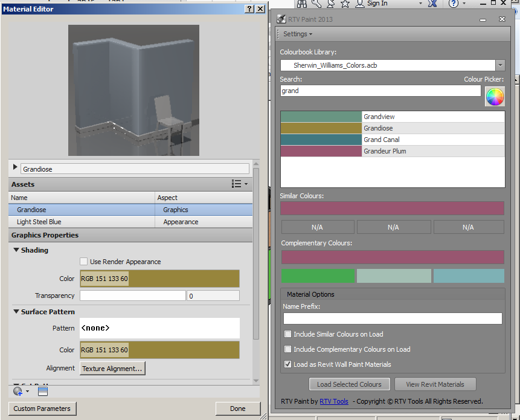Screen dimensions: 520x420
Task: Click the Transparency slider bar
Action: (x=133, y=296)
